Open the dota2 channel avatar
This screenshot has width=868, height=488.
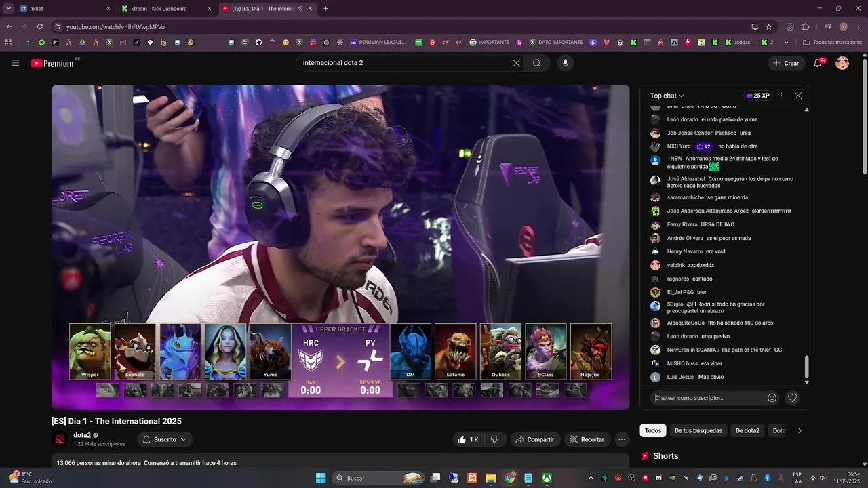point(60,439)
